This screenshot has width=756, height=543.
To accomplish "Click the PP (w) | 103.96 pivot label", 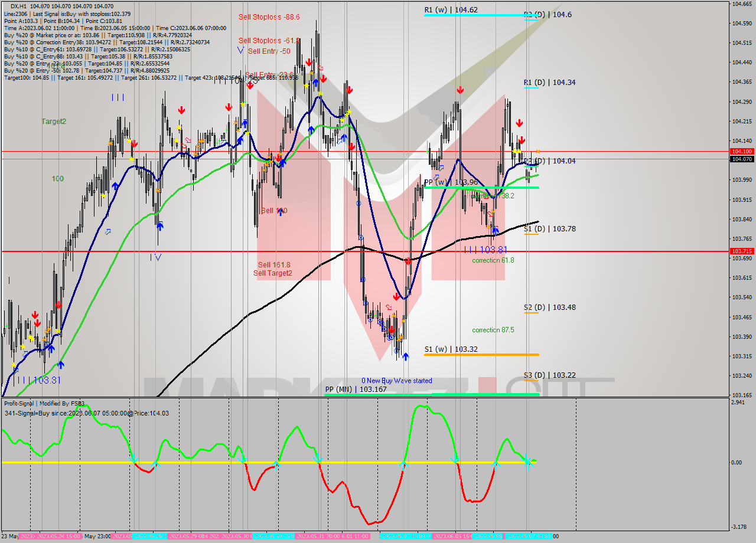I will point(451,182).
